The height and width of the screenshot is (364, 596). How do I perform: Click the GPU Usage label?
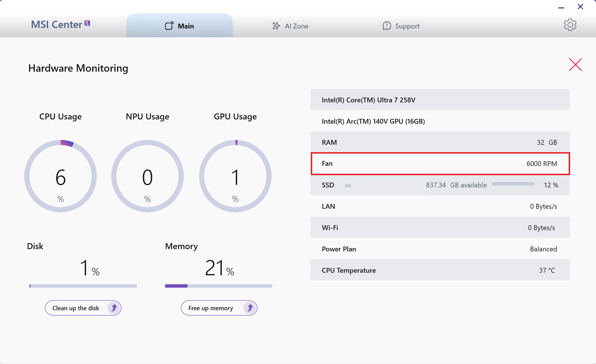(x=235, y=117)
